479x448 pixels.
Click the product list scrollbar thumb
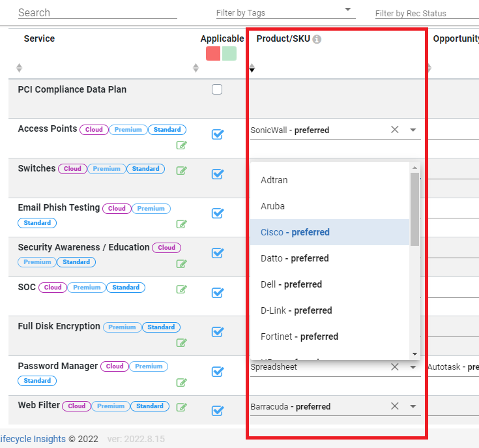click(414, 209)
